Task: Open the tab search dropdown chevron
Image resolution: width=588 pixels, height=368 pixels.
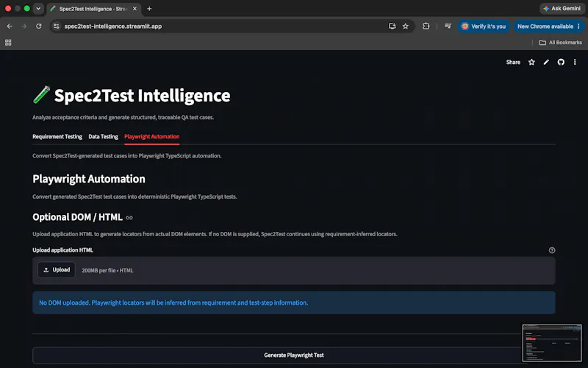Action: tap(38, 8)
